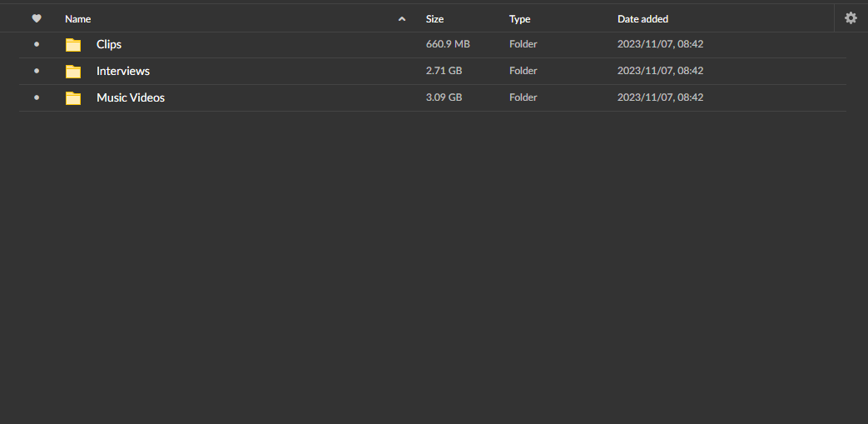Image resolution: width=868 pixels, height=424 pixels.
Task: Sort files by Type column header
Action: [519, 19]
